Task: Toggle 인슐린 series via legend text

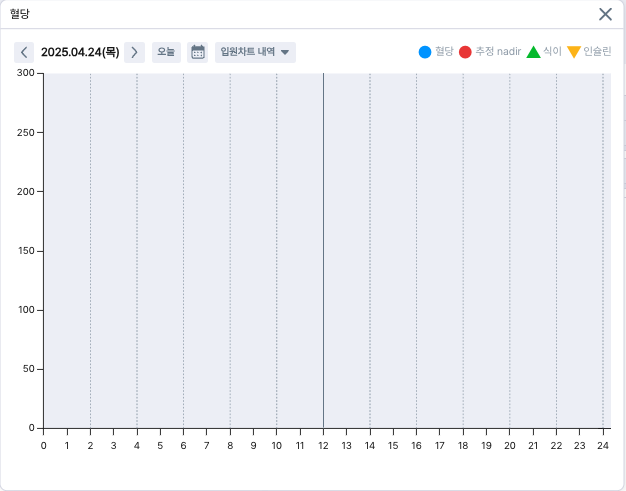Action: coord(596,52)
